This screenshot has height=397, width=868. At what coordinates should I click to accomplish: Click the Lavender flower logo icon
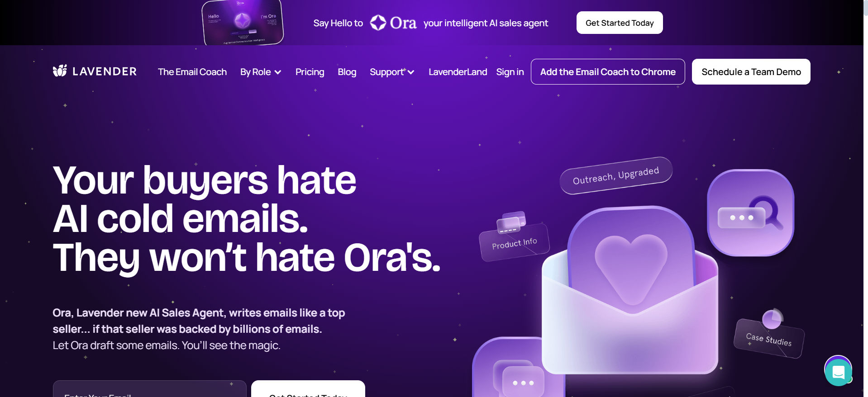coord(60,71)
